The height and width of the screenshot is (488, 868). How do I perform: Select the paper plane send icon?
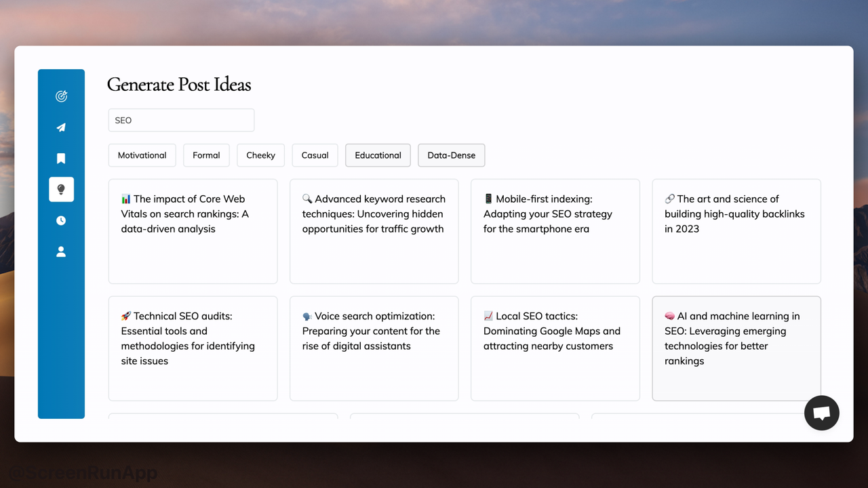[61, 127]
